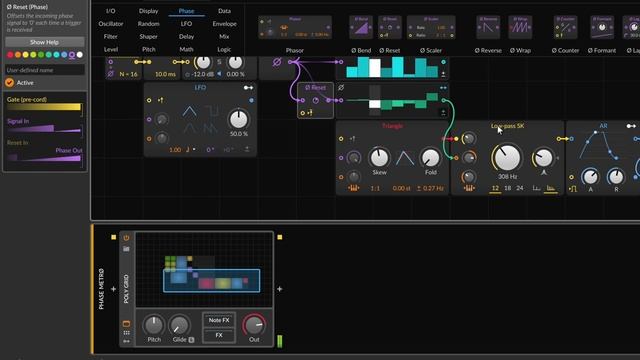The image size is (640, 360).
Task: Open the Pitch module category
Action: [149, 49]
